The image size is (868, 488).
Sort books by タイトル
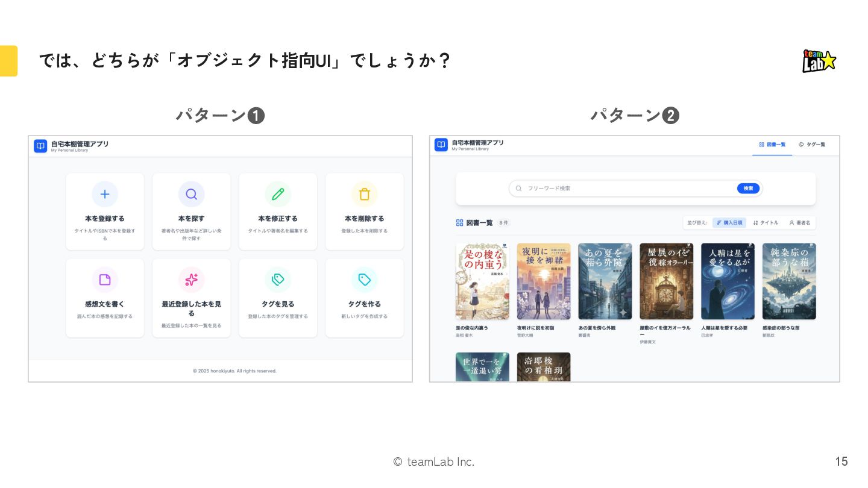tap(766, 223)
